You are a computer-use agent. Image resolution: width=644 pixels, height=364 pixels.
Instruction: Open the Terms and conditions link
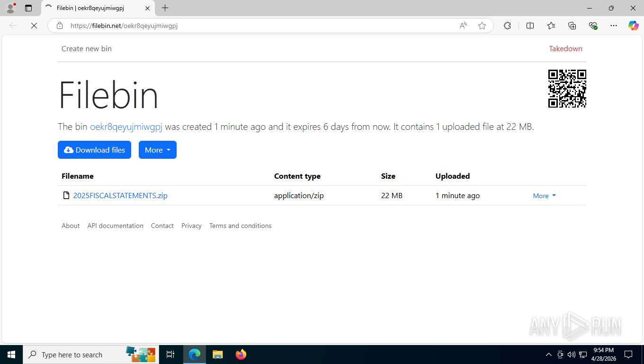tap(241, 226)
